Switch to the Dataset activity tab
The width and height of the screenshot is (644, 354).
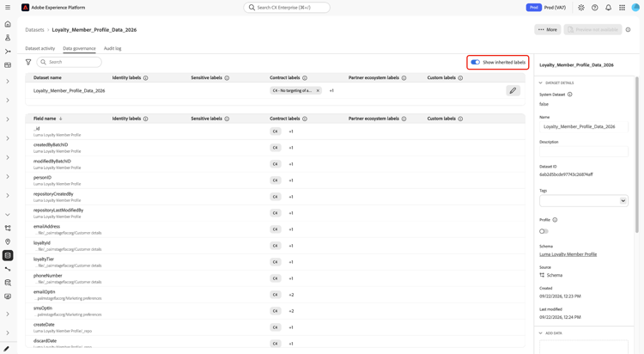pos(39,48)
